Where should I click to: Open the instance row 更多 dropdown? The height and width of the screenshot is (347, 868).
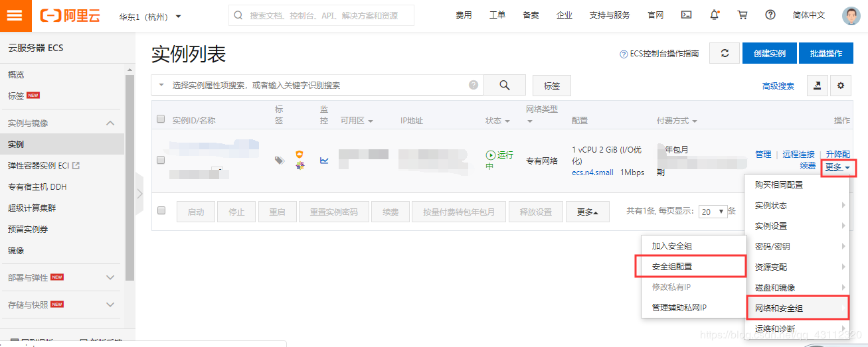click(838, 167)
